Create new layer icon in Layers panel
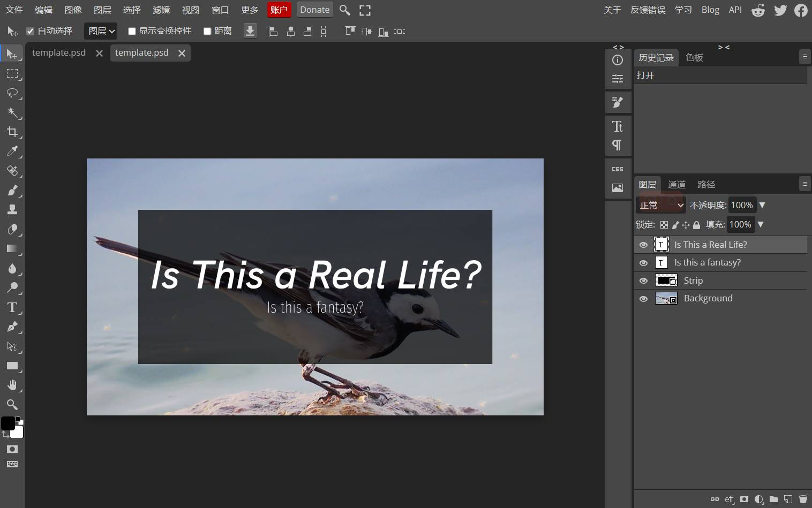Screen dimensions: 812x508 [x=788, y=499]
